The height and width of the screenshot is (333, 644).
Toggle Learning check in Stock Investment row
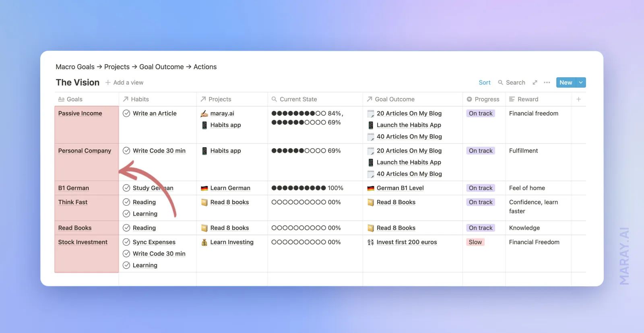pos(126,265)
